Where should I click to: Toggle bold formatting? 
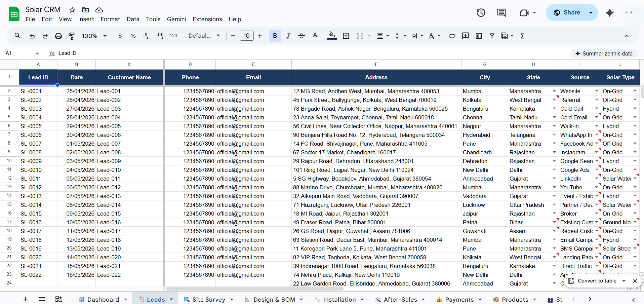275,36
